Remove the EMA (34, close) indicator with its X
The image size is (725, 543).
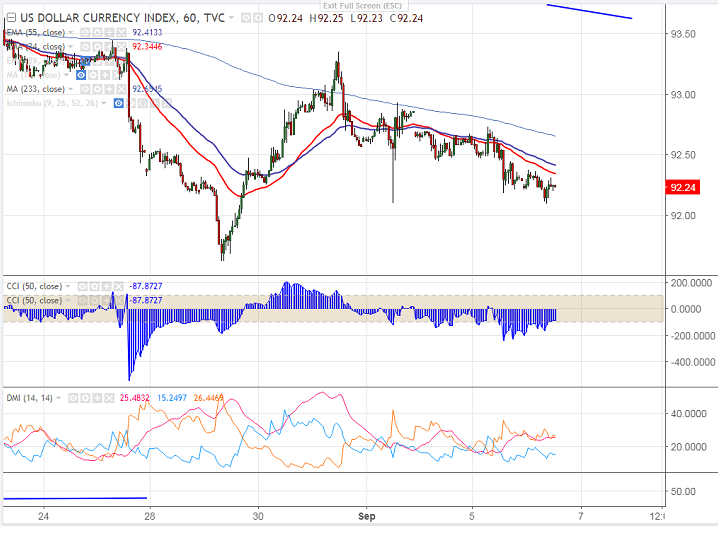tap(121, 47)
